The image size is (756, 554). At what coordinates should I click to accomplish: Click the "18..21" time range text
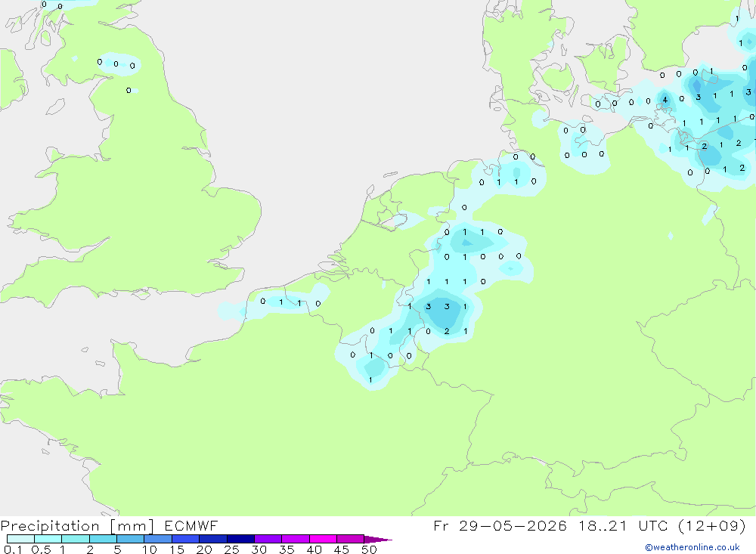(603, 525)
